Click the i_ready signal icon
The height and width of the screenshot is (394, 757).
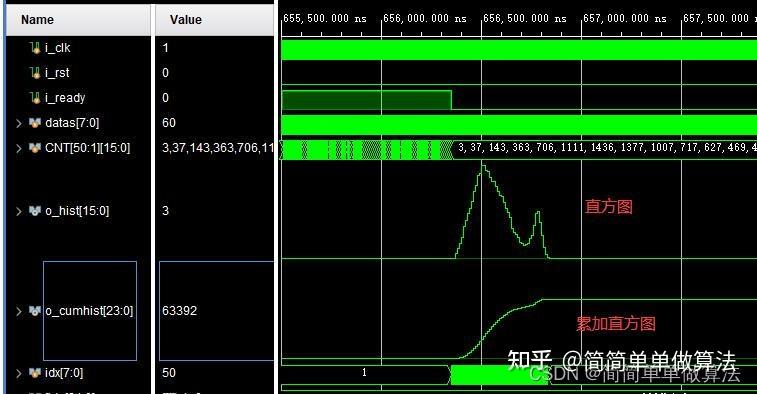coord(35,98)
